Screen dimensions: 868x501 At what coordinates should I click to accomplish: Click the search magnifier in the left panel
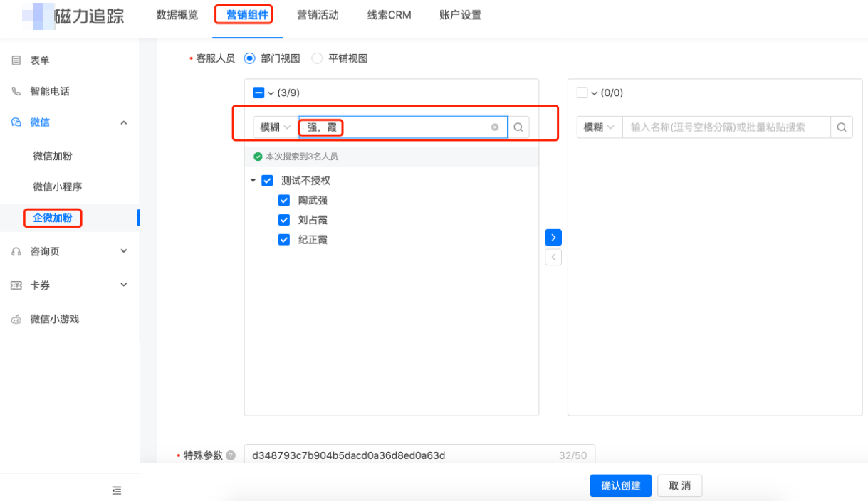coord(518,127)
